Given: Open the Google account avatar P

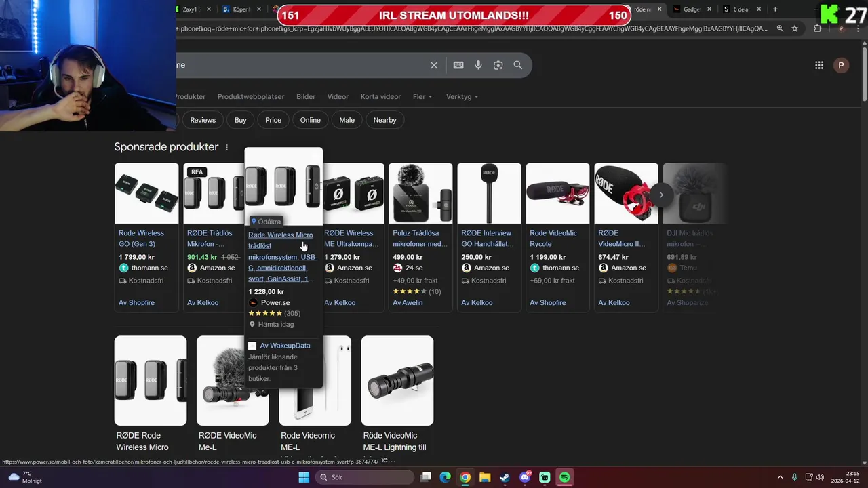Looking at the screenshot, I should 841,65.
